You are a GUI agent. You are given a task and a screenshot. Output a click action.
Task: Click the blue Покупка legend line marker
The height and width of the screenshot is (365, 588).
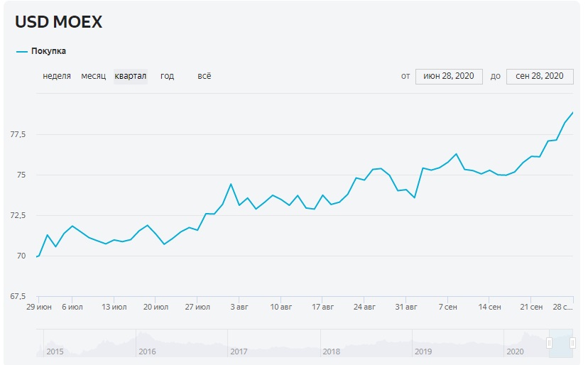click(22, 51)
